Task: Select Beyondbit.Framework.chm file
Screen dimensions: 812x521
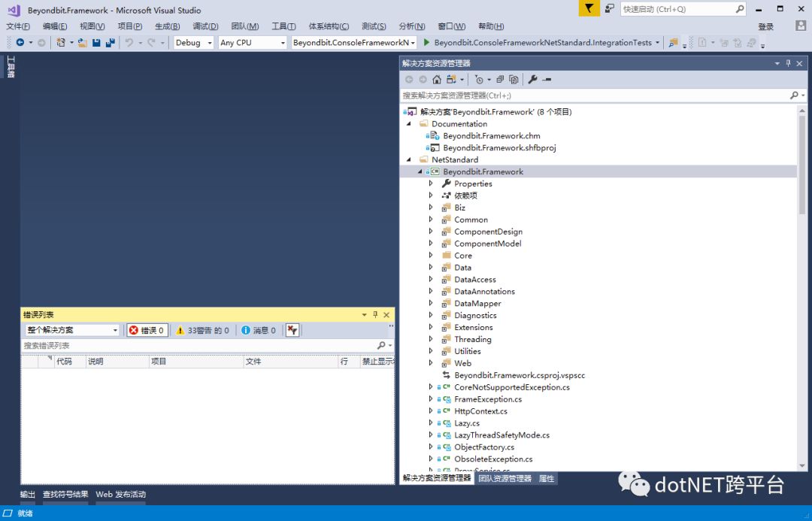Action: pos(492,135)
